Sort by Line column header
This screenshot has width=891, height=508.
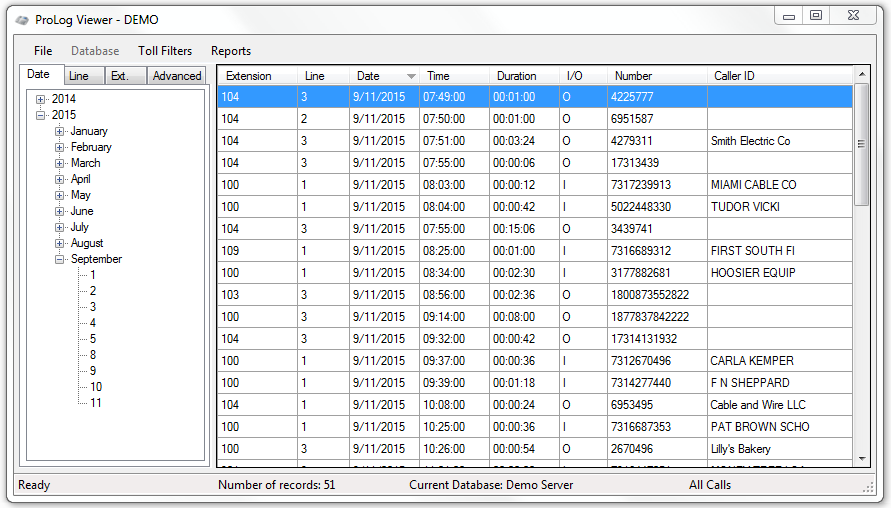[323, 76]
